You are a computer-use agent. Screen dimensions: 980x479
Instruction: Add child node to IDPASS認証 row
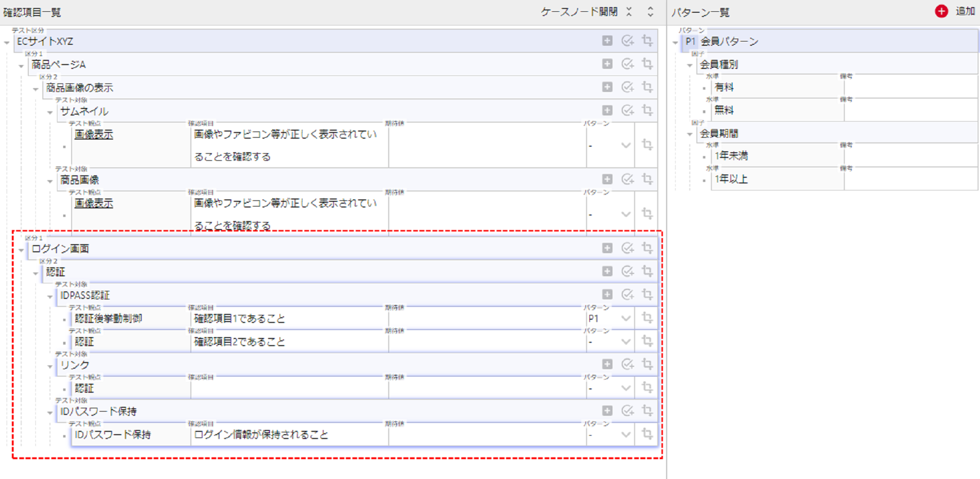pyautogui.click(x=607, y=295)
